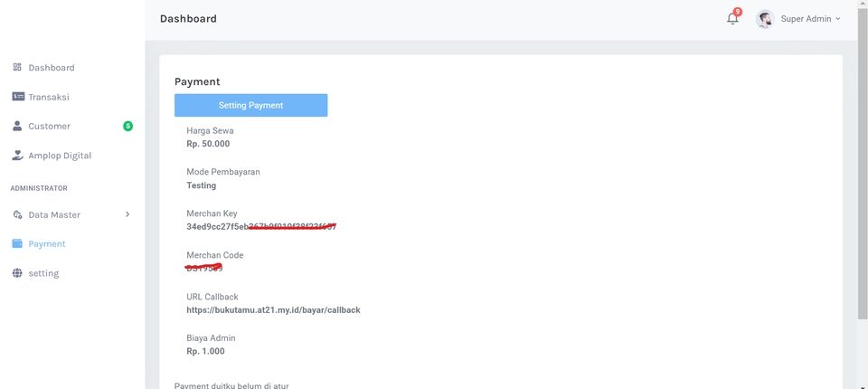Click the Setting Payment button
The width and height of the screenshot is (868, 389).
coord(250,105)
